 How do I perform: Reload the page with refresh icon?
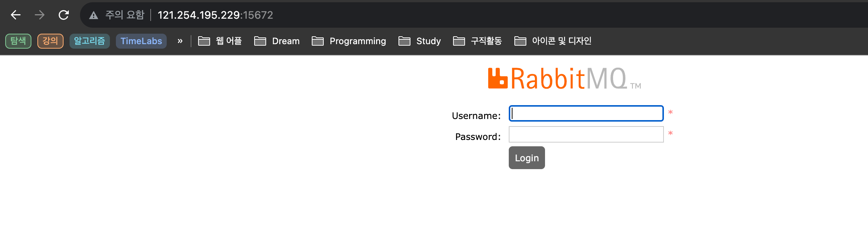(x=64, y=15)
